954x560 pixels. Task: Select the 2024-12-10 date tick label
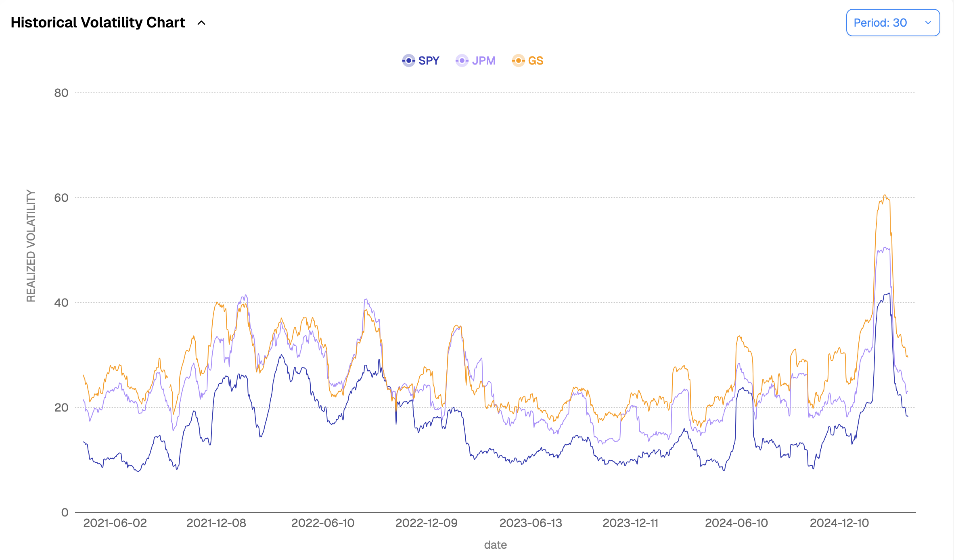tap(839, 523)
